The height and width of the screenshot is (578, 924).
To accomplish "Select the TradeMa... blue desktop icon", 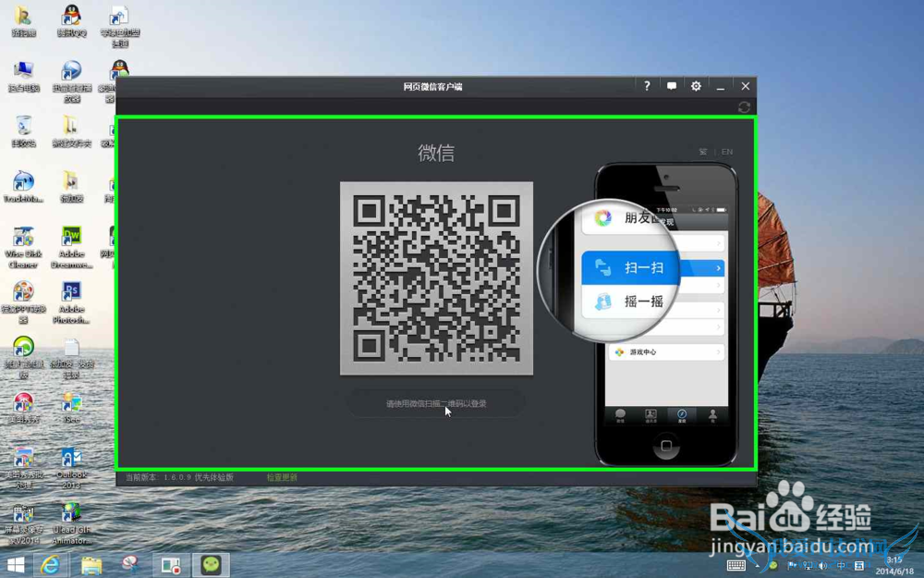I will coord(24,187).
